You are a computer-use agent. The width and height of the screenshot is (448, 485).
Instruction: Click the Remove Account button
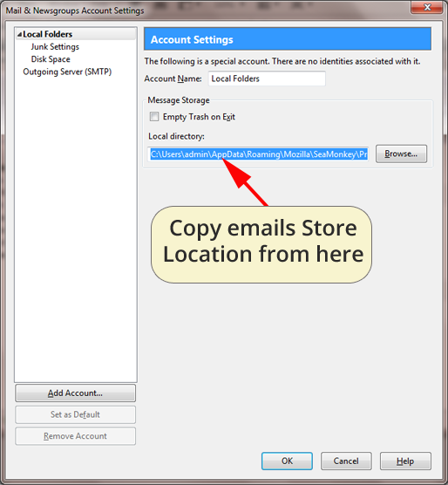point(75,436)
